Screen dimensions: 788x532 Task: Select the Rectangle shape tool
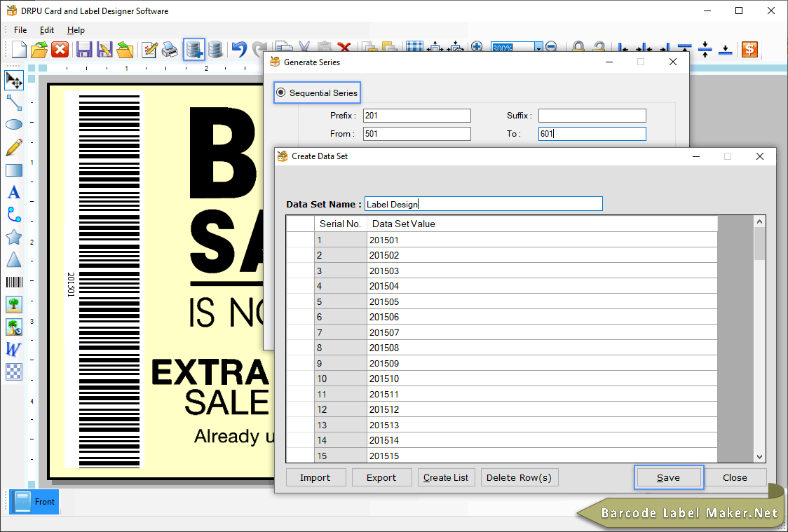(13, 170)
